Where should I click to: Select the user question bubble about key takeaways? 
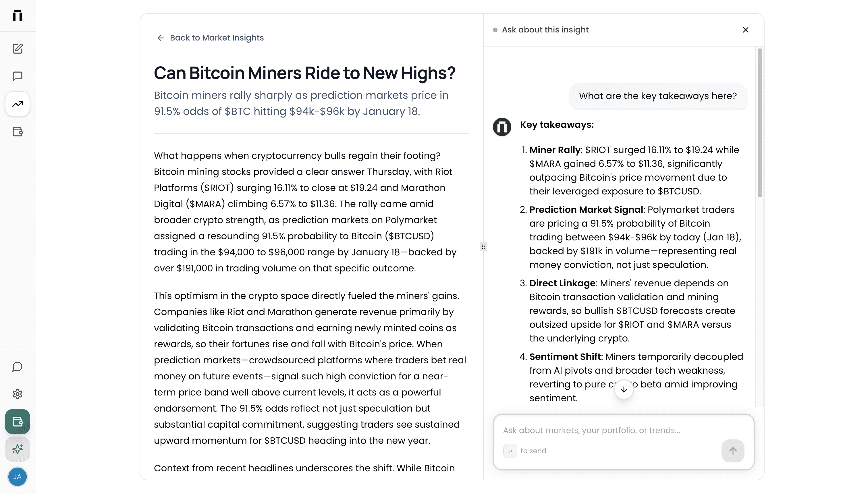pyautogui.click(x=657, y=96)
